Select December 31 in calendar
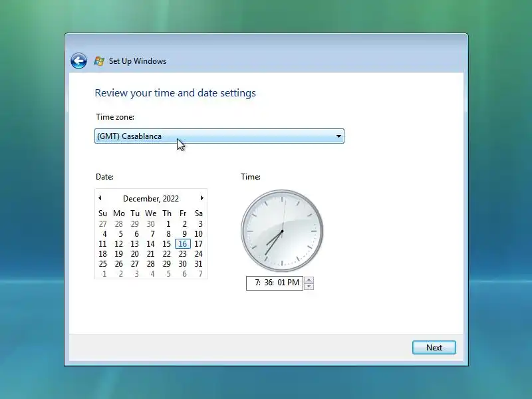The image size is (532, 399). [198, 263]
